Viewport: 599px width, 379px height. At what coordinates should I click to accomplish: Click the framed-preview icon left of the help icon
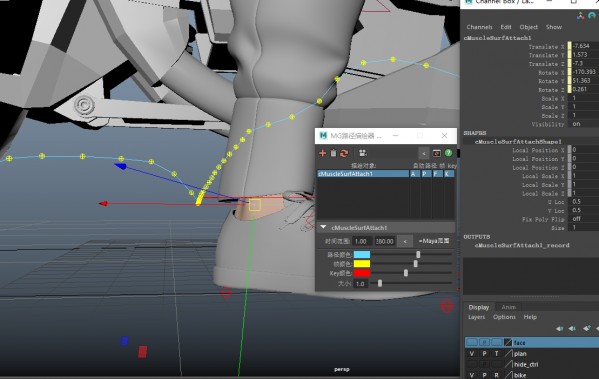(x=436, y=153)
